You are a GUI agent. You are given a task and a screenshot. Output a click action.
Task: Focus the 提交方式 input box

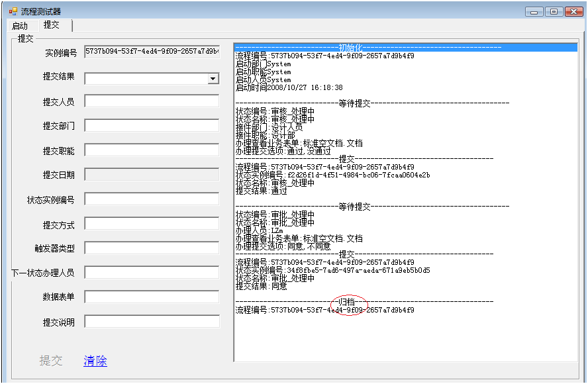152,224
